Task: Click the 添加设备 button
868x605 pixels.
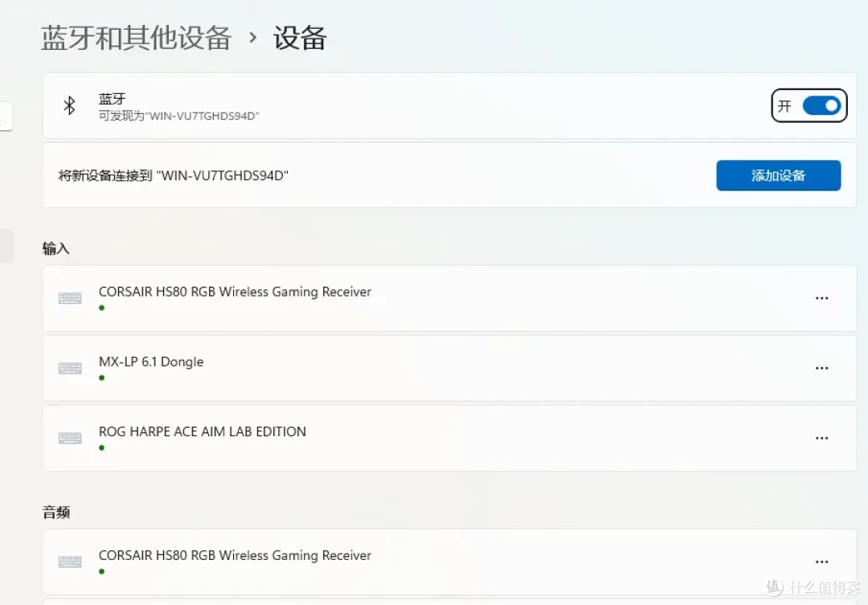Action: point(778,175)
